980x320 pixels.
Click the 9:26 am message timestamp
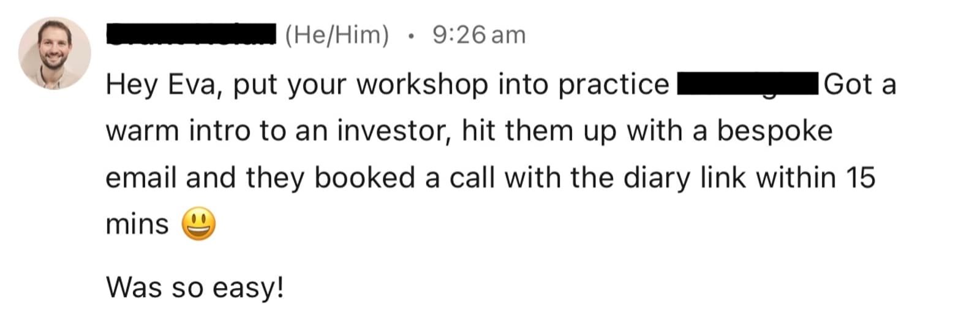(479, 35)
